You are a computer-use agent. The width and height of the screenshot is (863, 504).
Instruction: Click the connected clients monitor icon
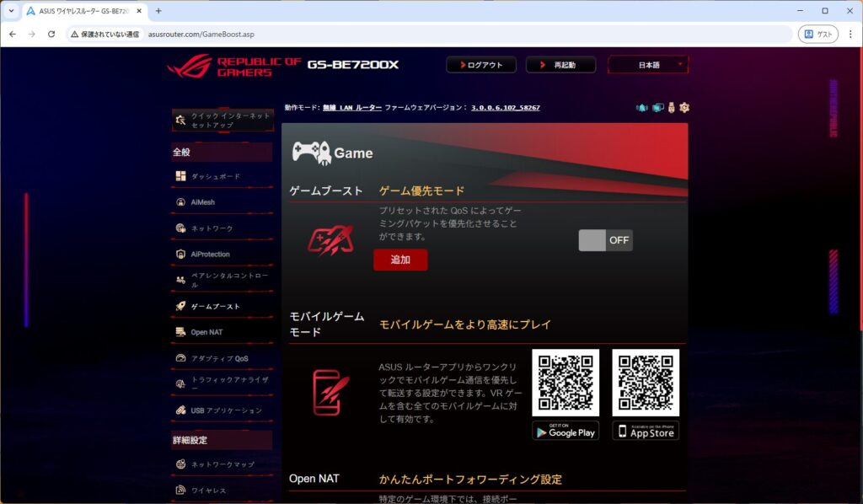tap(658, 108)
